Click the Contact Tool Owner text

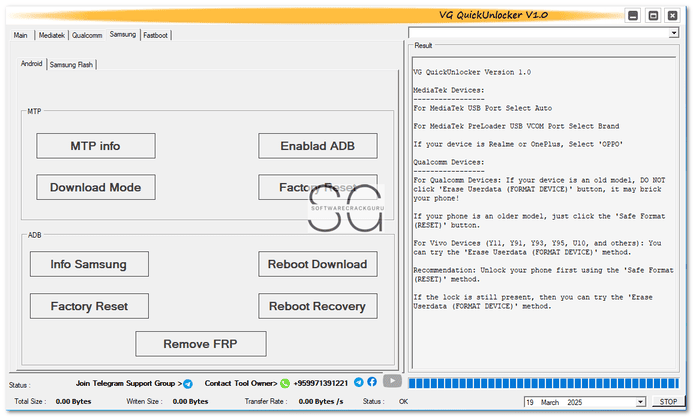coord(241,383)
